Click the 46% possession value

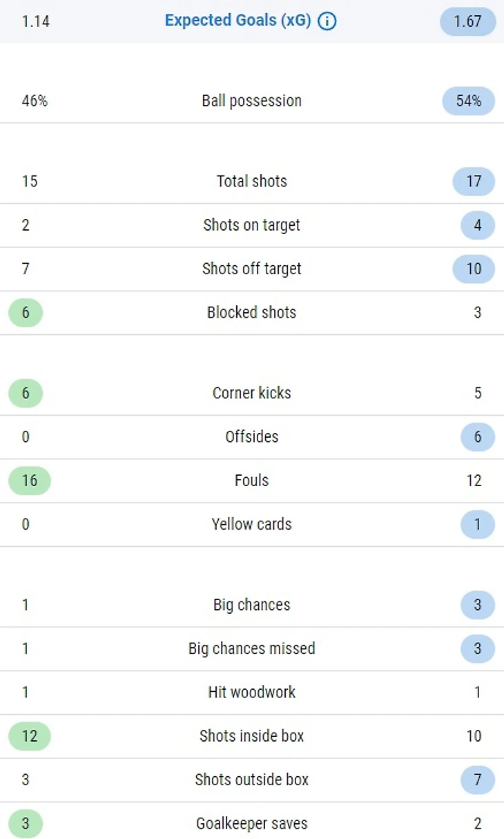35,101
